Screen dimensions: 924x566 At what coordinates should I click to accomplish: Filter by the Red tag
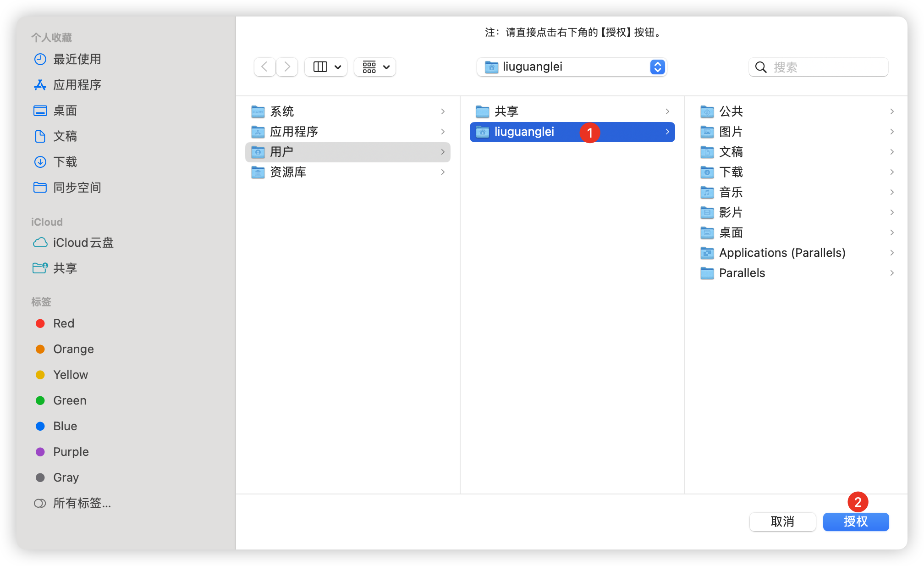(63, 323)
